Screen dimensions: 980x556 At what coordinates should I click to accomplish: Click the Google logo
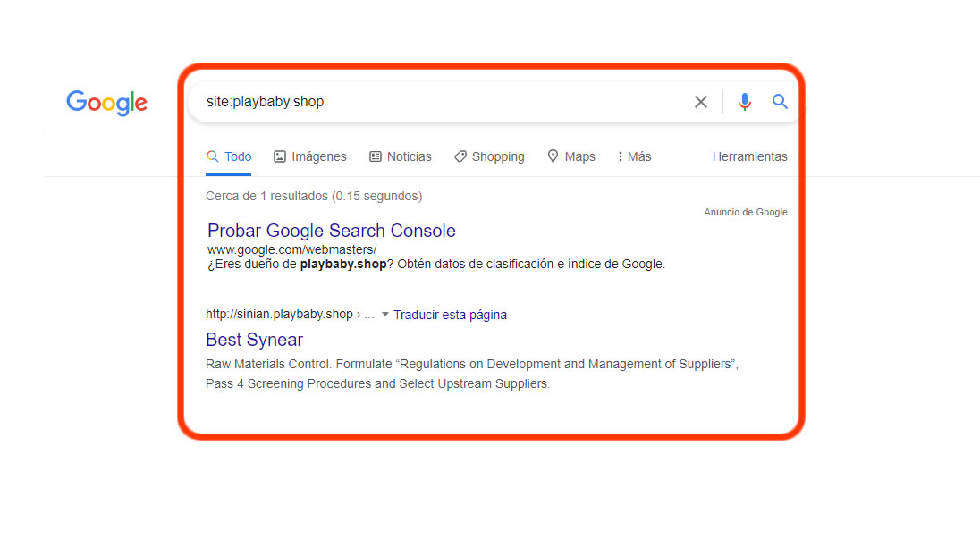coord(107,103)
